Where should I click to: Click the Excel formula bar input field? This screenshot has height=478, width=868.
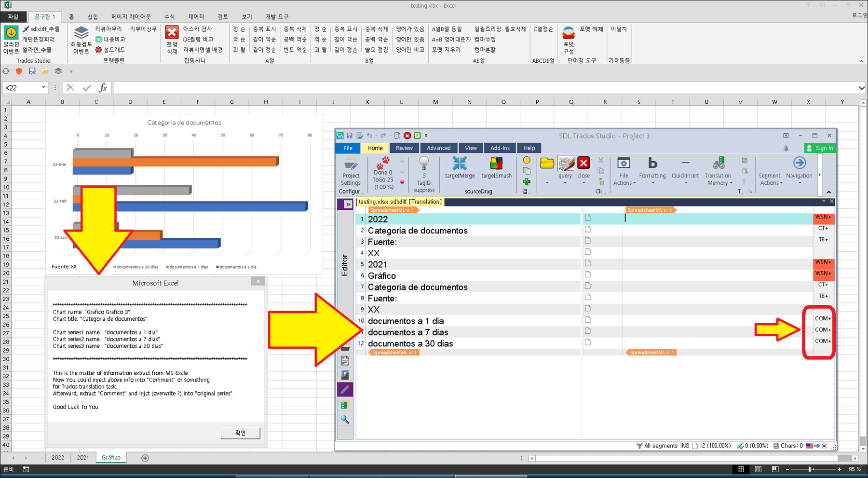click(485, 88)
